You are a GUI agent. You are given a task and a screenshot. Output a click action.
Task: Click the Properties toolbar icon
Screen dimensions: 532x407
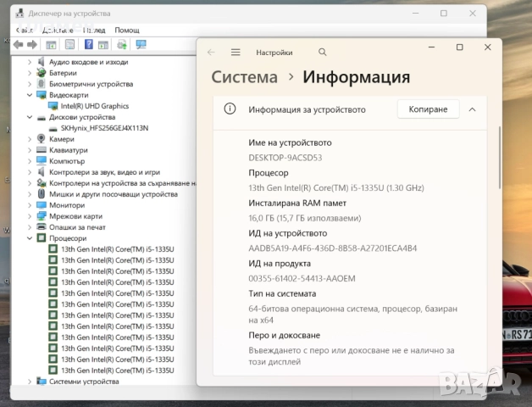70,45
